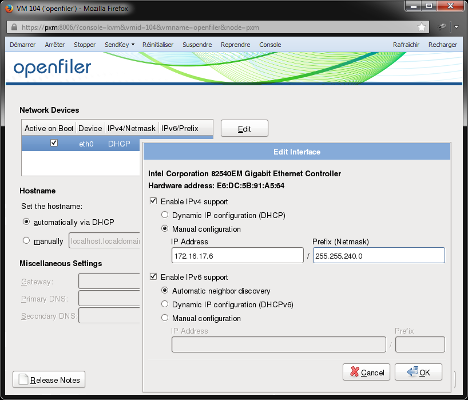
Task: Click the bookmark star icon in address bar
Action: (421, 27)
